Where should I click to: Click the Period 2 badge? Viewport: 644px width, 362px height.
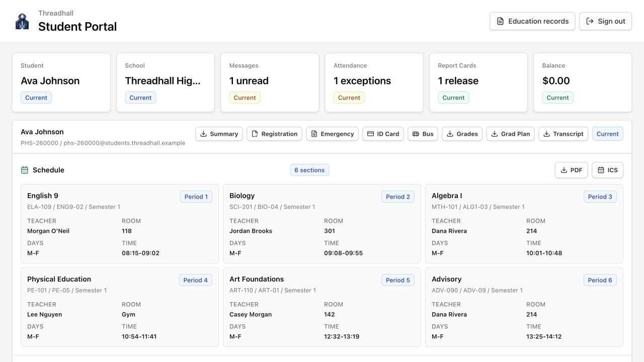(398, 197)
